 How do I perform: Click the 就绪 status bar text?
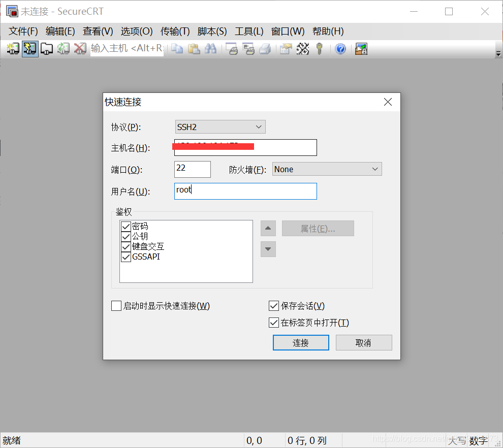click(12, 440)
